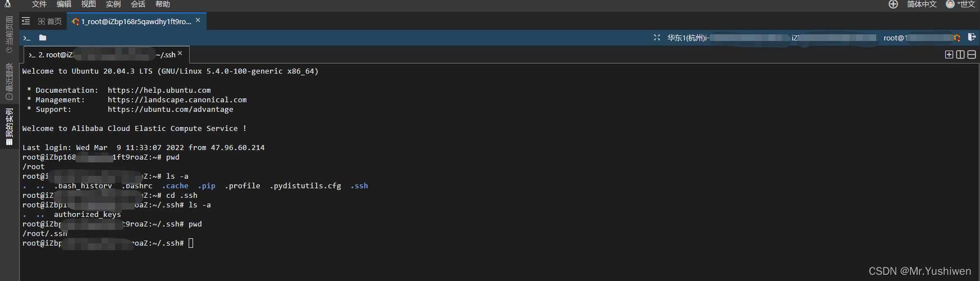Click the terminal command prompt cursor
Screen dimensions: 980x281
(x=191, y=243)
